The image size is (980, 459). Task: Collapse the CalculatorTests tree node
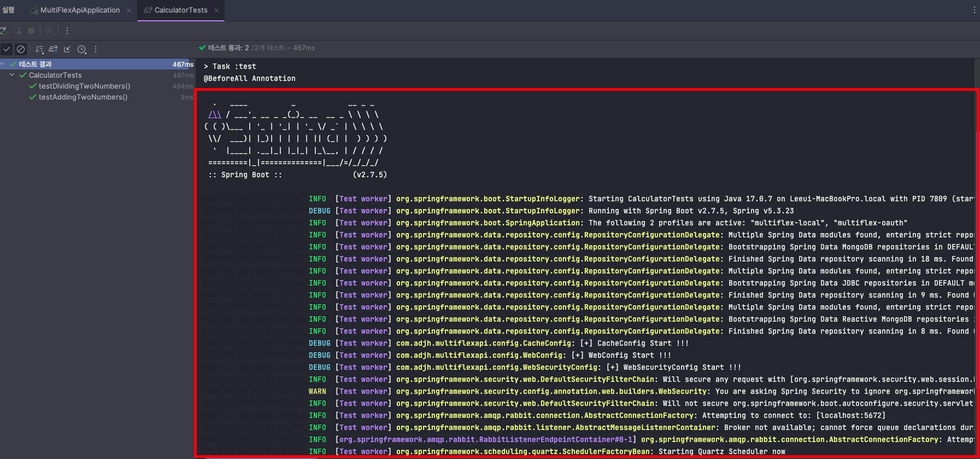point(12,75)
